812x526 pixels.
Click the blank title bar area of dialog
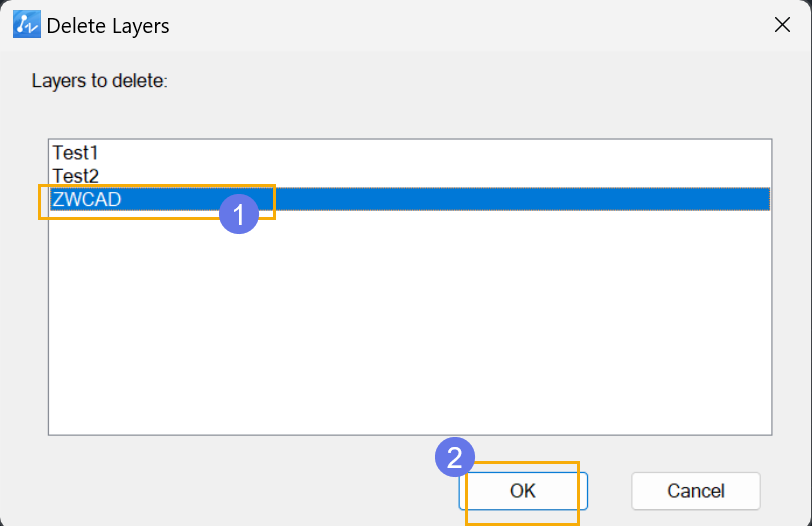pos(466,25)
